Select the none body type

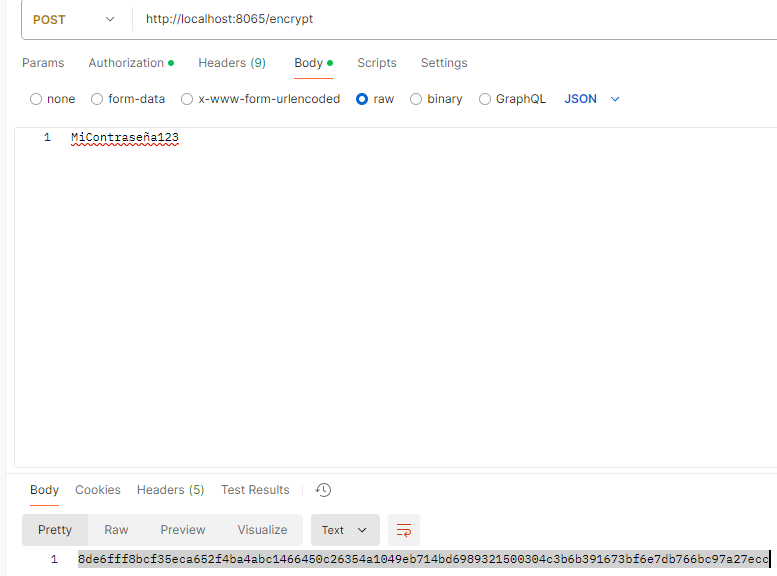pos(53,99)
